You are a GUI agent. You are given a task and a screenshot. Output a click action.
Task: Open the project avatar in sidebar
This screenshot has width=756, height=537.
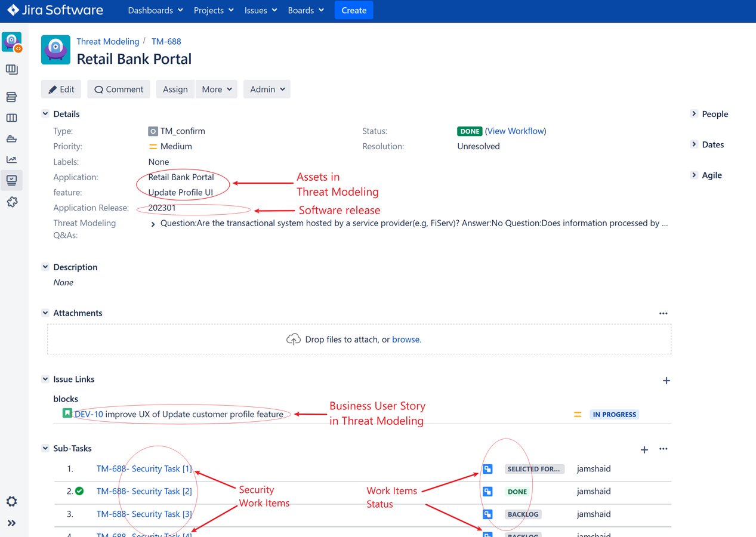(x=12, y=42)
